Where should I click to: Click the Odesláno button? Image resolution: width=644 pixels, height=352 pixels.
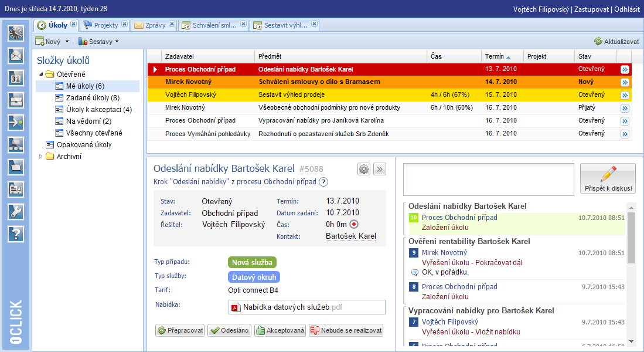[229, 330]
